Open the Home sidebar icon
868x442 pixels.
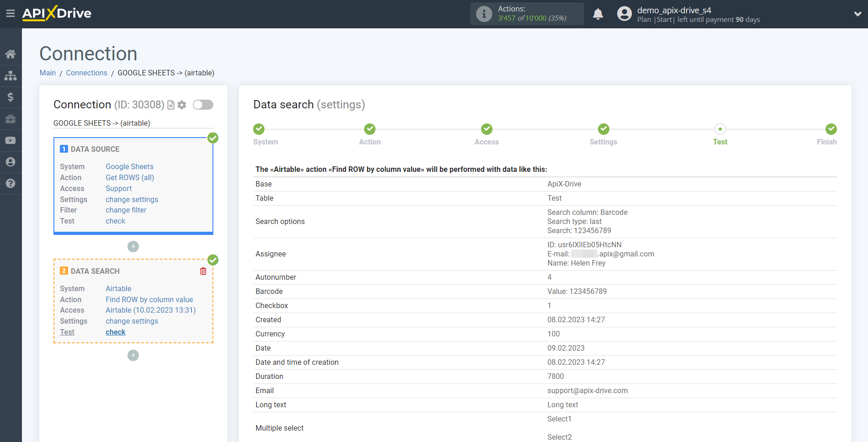pos(11,54)
